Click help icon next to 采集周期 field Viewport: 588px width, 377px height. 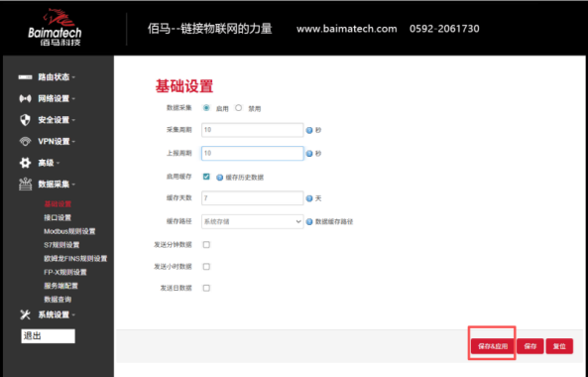pos(309,131)
